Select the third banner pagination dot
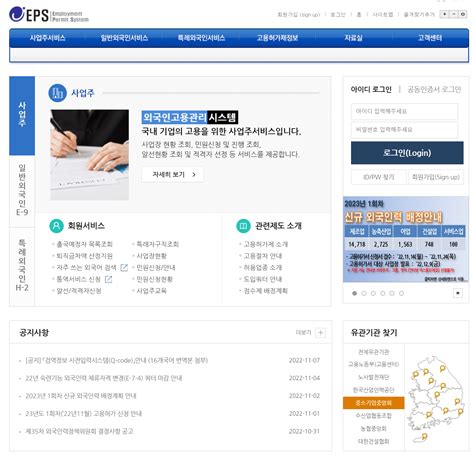This screenshot has width=474, height=460. pos(373,293)
